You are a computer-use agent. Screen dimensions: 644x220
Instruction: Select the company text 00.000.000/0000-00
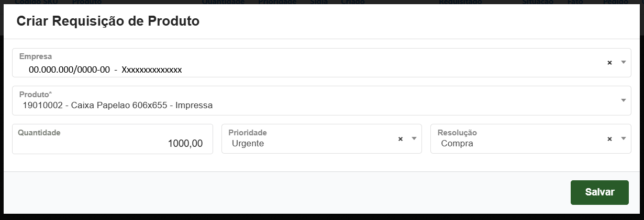(69, 70)
